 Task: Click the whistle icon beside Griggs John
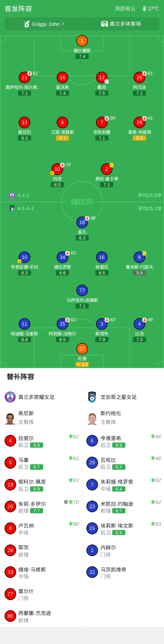[27, 24]
